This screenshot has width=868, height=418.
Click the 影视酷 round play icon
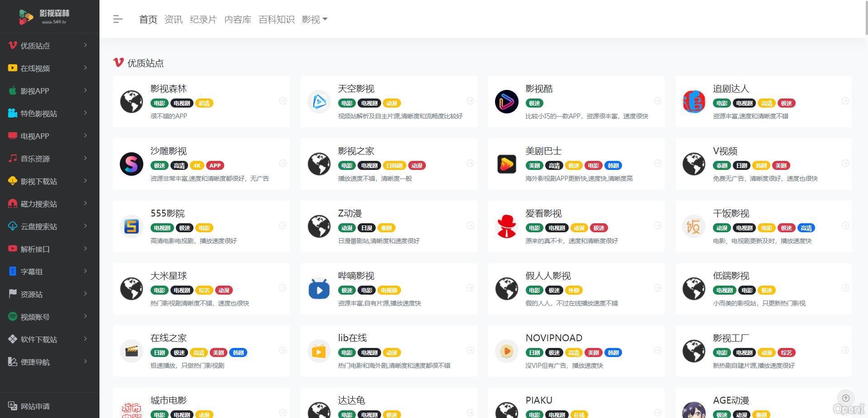(x=506, y=102)
